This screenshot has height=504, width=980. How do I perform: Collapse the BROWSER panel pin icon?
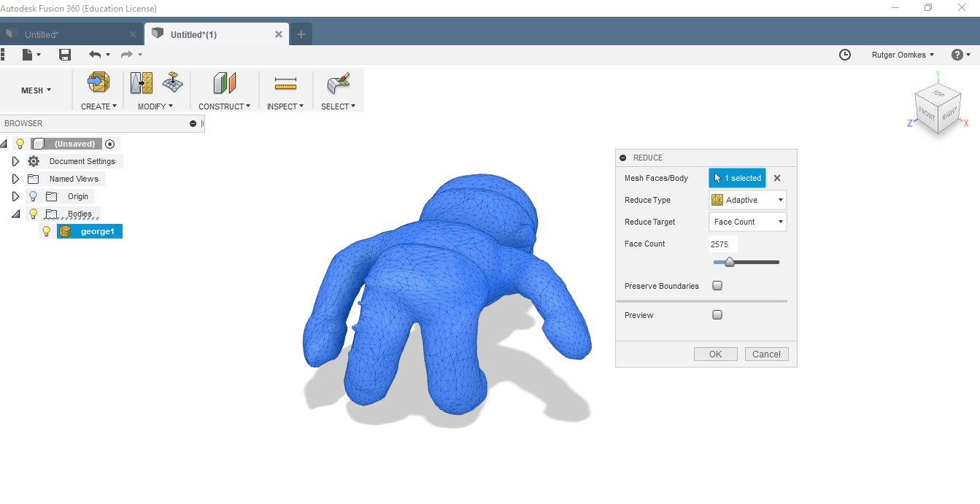[x=193, y=123]
